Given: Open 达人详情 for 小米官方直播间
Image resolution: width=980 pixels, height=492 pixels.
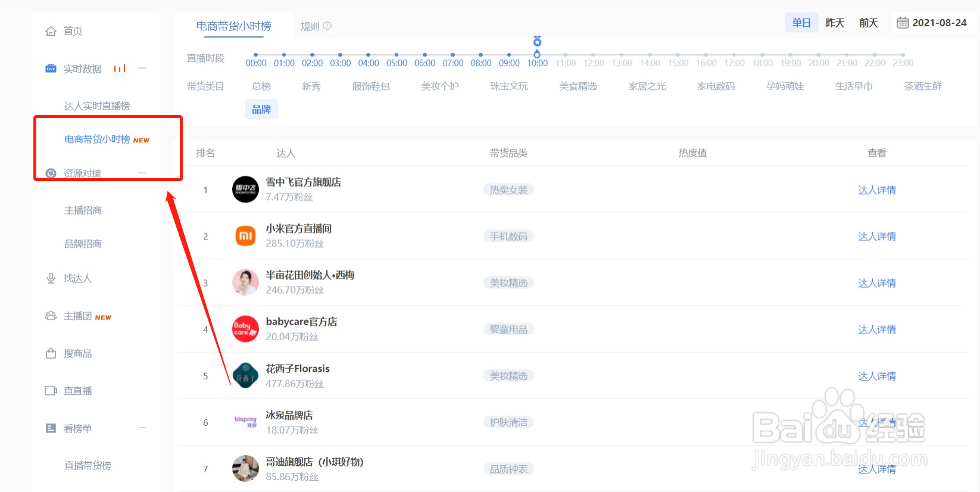Looking at the screenshot, I should point(876,236).
